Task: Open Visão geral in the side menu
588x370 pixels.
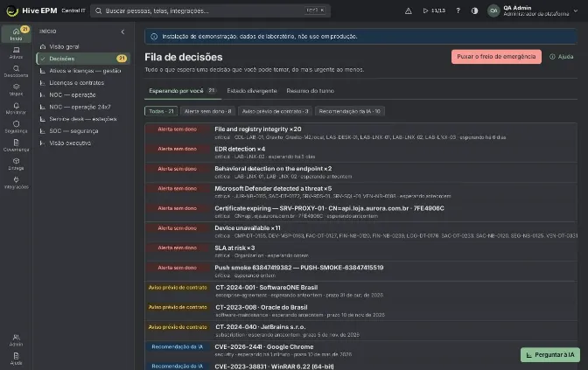Action: (x=83, y=46)
